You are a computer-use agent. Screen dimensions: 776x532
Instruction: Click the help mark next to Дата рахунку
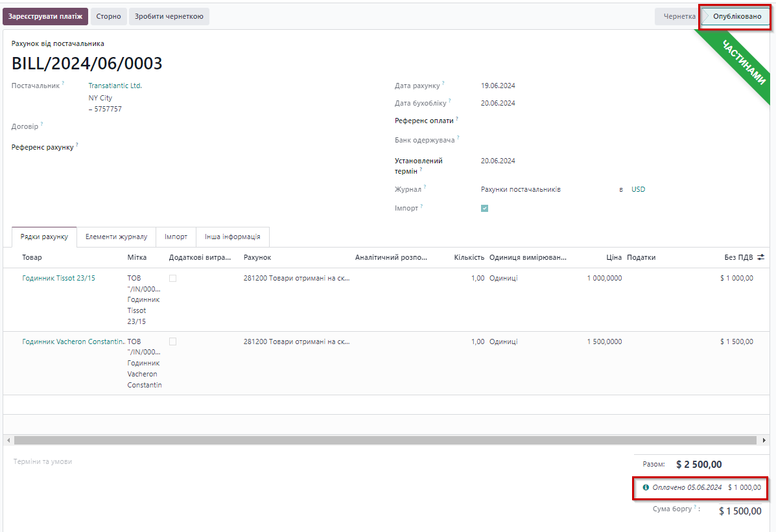pos(443,84)
